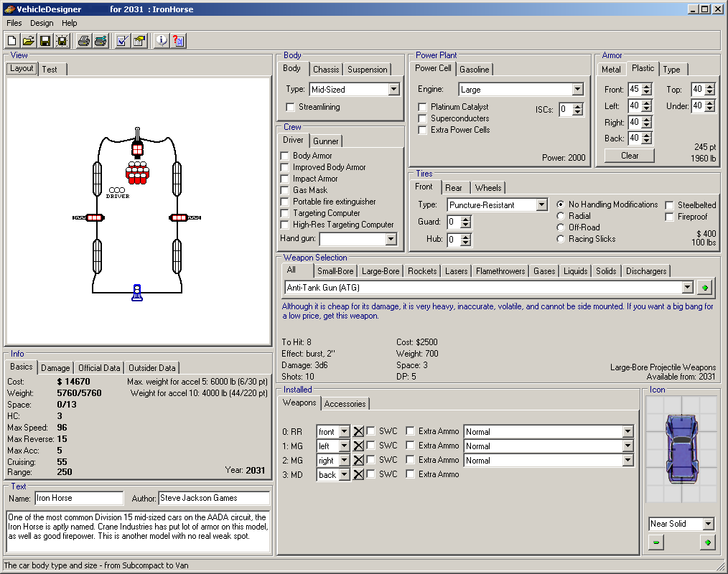Open the help topics toolbar icon
Image resolution: width=728 pixels, height=574 pixels.
(178, 41)
